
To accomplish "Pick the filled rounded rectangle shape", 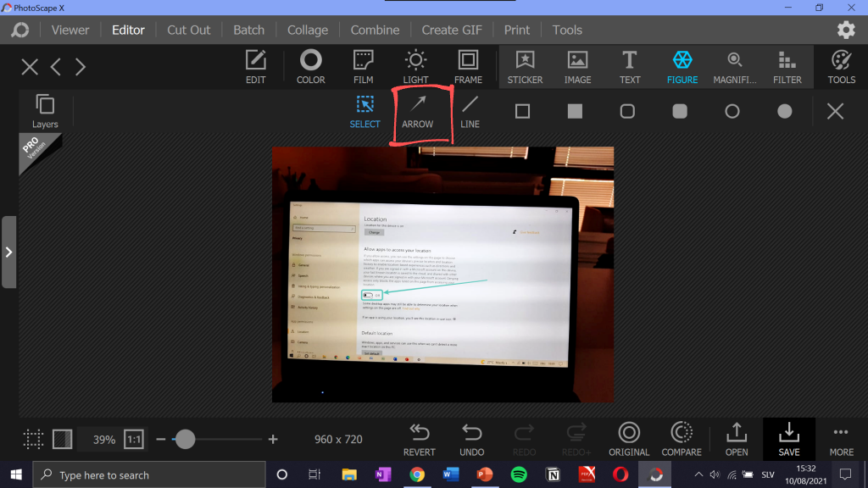I will pos(680,111).
